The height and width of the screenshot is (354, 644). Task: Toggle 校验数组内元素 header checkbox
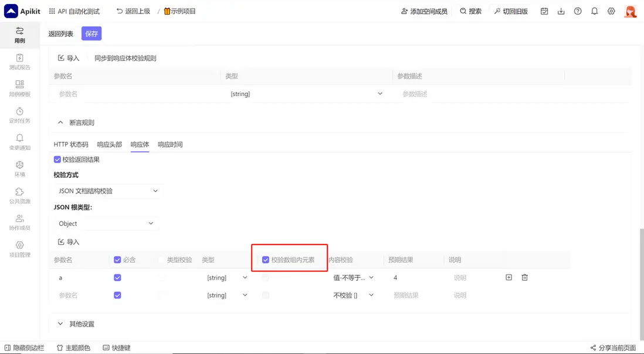[x=265, y=260]
